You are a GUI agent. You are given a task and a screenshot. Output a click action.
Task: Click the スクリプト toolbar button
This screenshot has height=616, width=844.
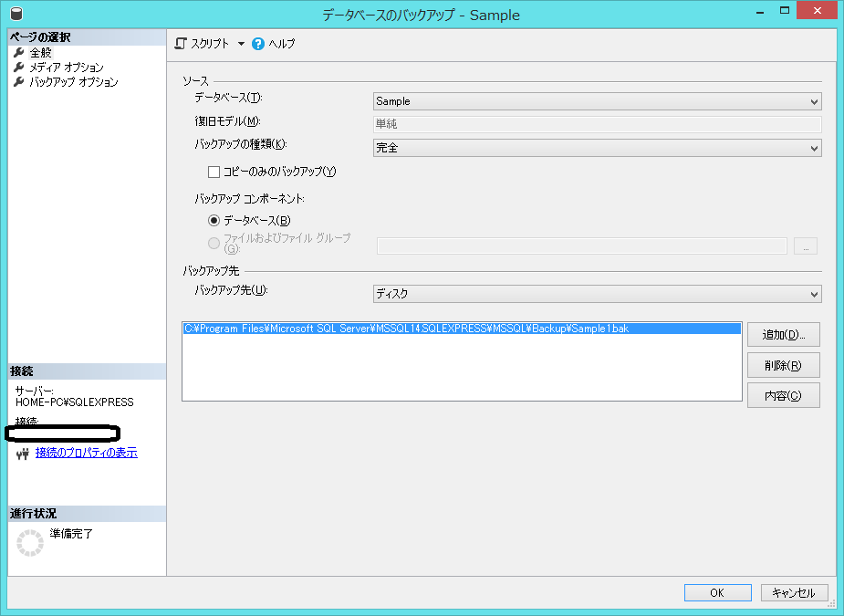pyautogui.click(x=210, y=43)
